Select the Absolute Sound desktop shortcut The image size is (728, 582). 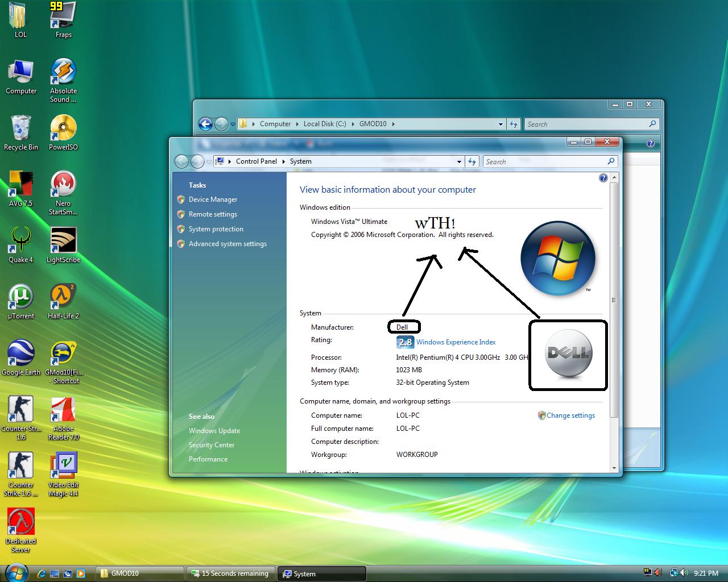point(63,80)
